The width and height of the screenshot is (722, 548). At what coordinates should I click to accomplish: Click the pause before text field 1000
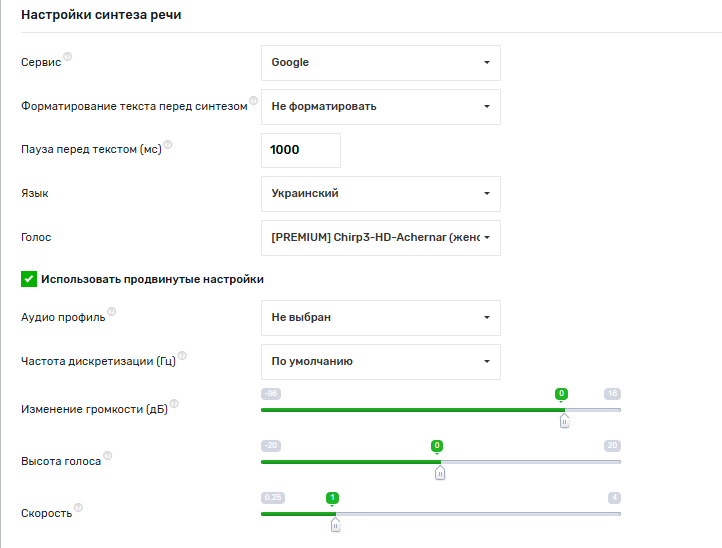tap(301, 150)
